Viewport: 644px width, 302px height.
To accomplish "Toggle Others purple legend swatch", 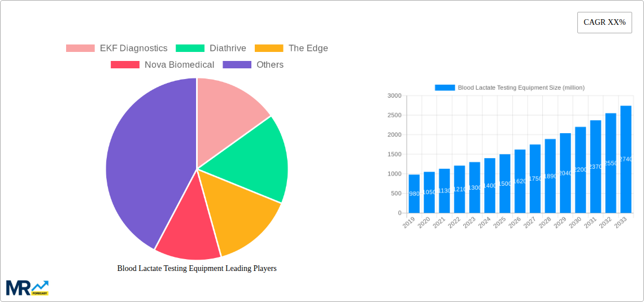I will click(237, 65).
